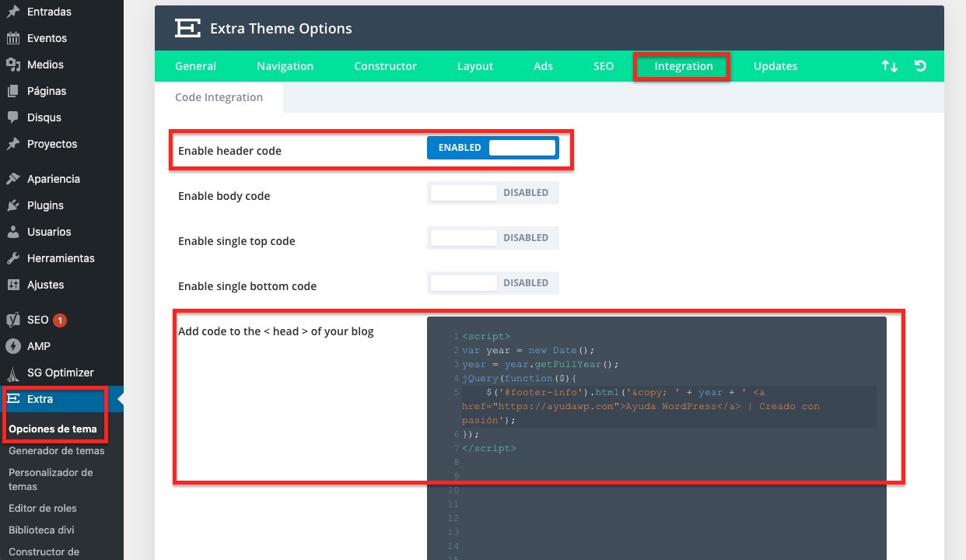
Task: Enable the single top code toggle
Action: click(x=492, y=238)
